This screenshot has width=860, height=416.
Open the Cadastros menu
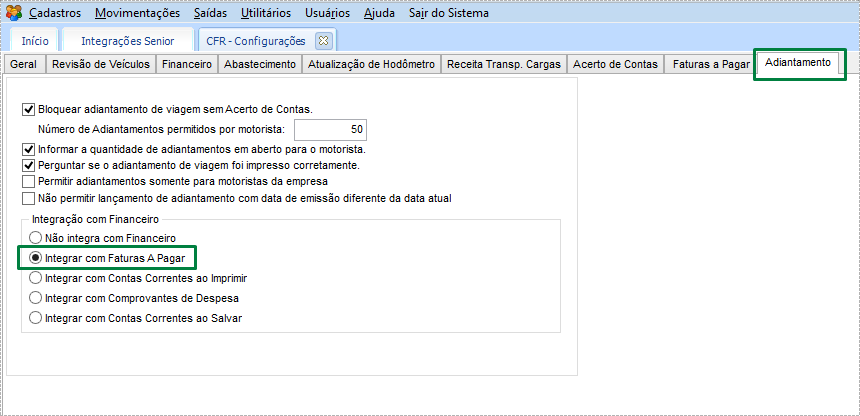pos(55,13)
